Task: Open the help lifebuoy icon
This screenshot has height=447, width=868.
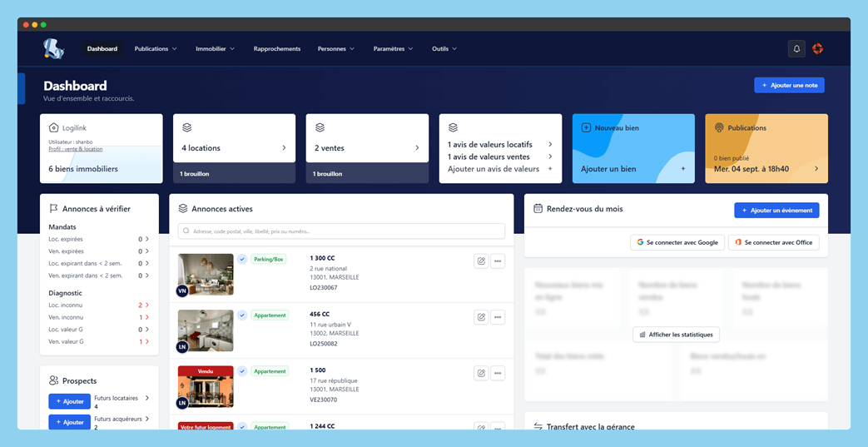Action: [817, 49]
